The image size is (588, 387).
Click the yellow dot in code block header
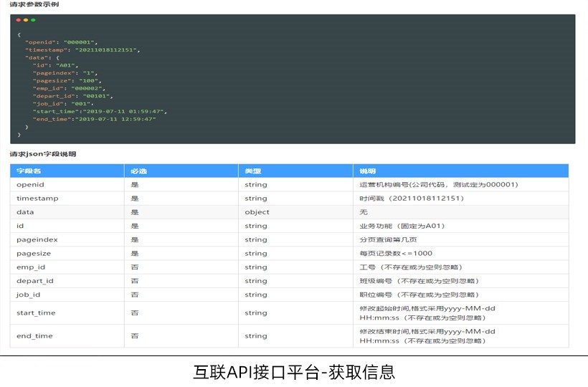tap(26, 20)
